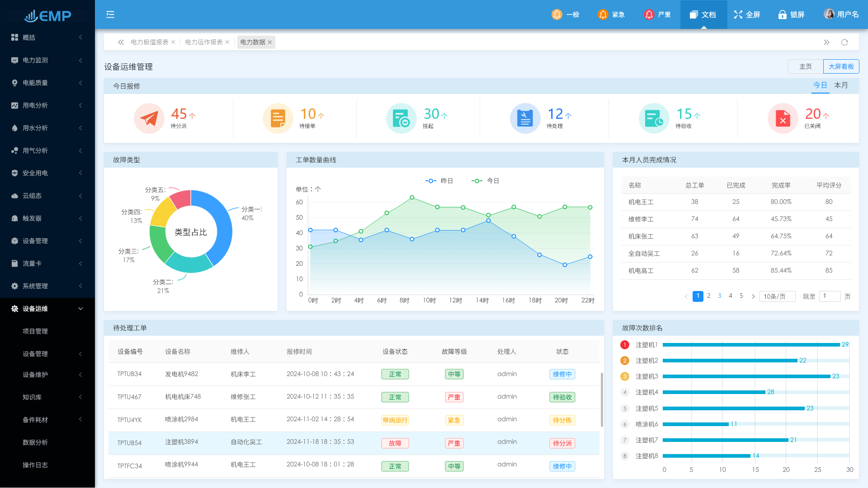This screenshot has height=488, width=868.
Task: Switch to 电力运作报表 tab
Action: tap(203, 42)
